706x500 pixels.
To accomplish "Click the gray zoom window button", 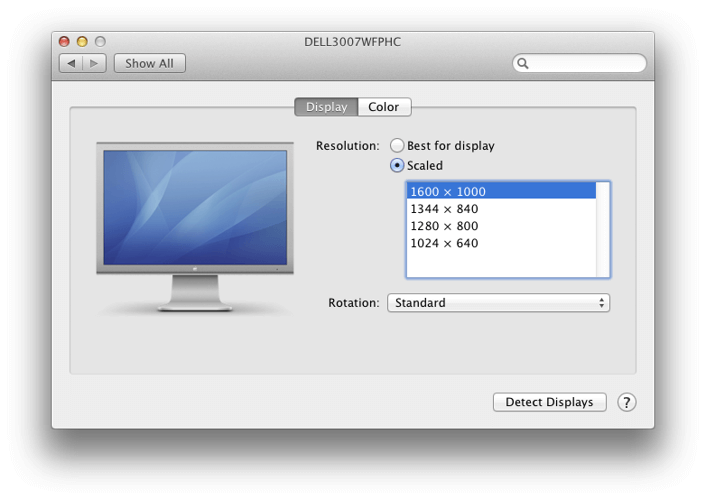I will [100, 42].
